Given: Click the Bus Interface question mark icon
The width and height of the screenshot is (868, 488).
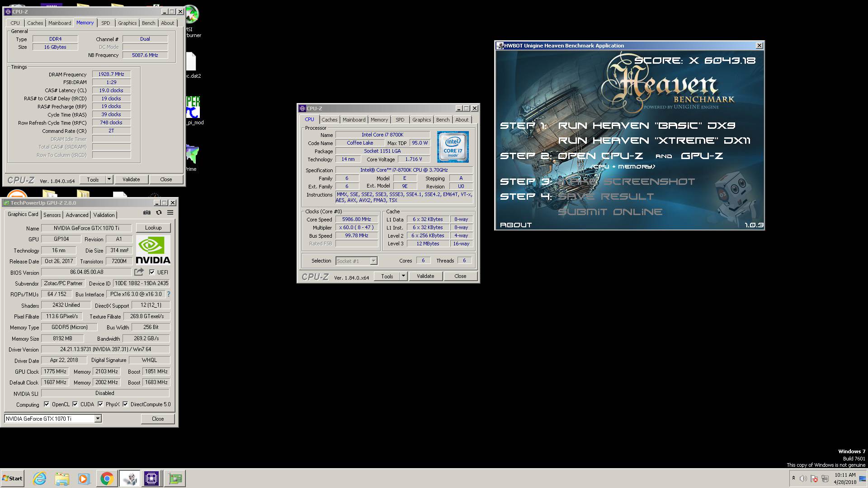Looking at the screenshot, I should pyautogui.click(x=168, y=294).
